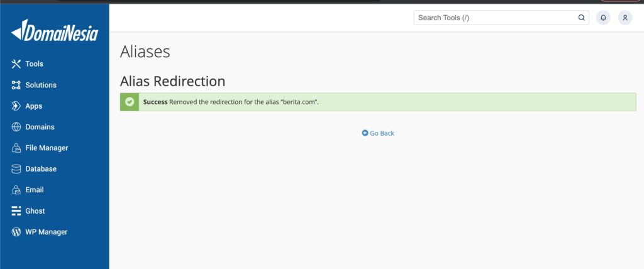
Task: Click the green success checkmark icon
Action: coord(130,102)
